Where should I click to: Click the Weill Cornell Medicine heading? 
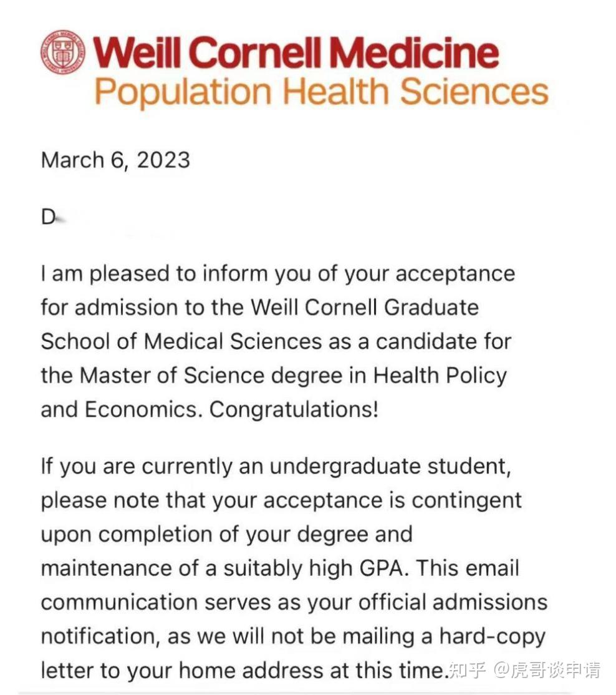pos(296,52)
